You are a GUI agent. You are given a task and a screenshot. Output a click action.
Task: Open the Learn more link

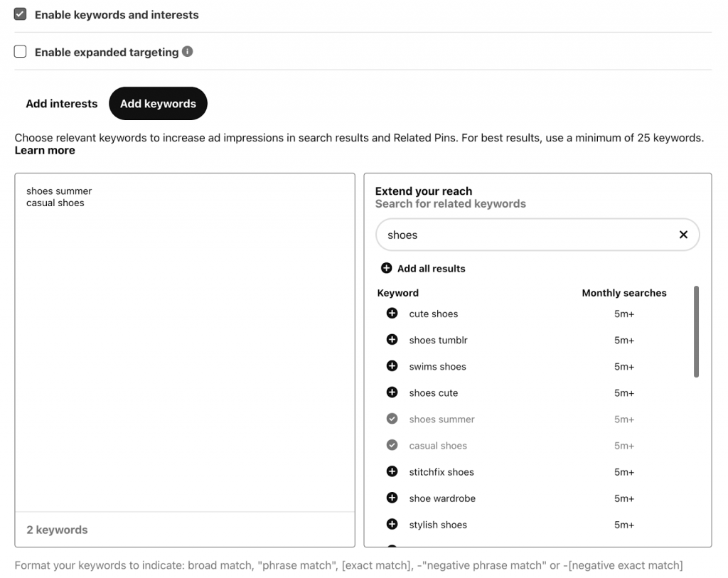click(45, 151)
